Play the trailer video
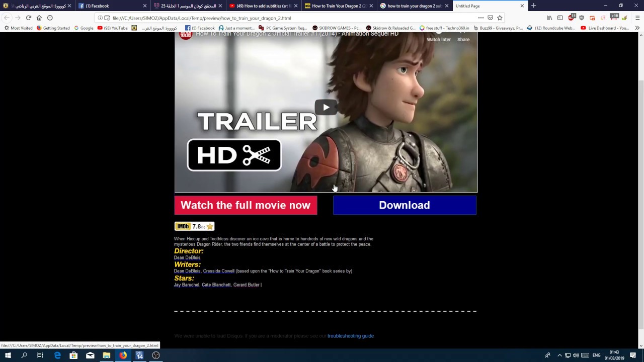The width and height of the screenshot is (644, 362). point(326,107)
